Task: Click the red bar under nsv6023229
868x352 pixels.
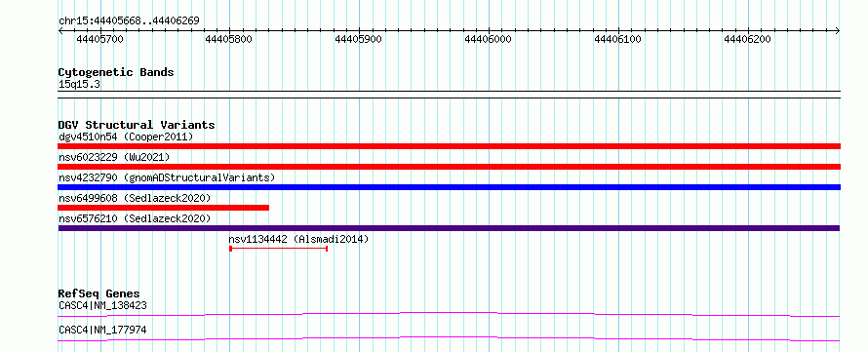Action: coord(449,167)
